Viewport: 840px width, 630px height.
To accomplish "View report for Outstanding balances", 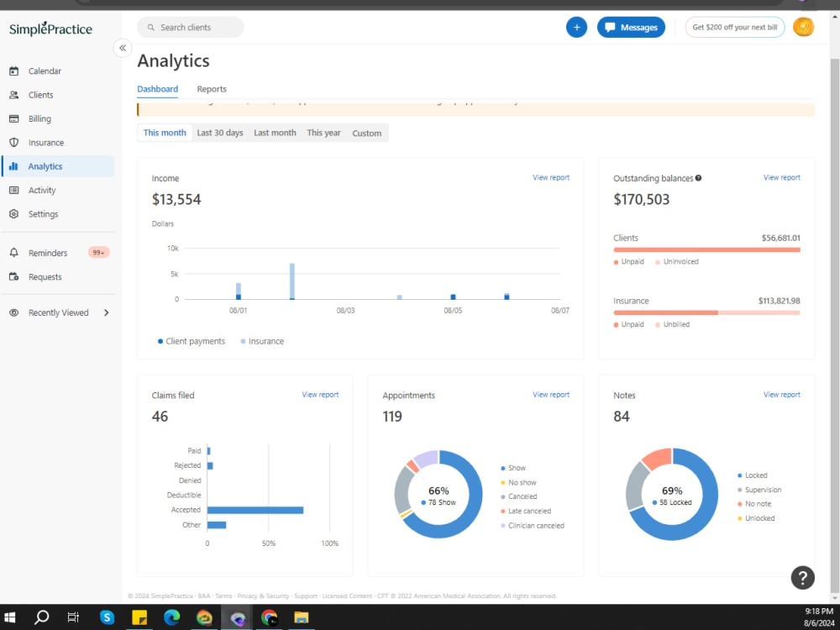I will 781,177.
